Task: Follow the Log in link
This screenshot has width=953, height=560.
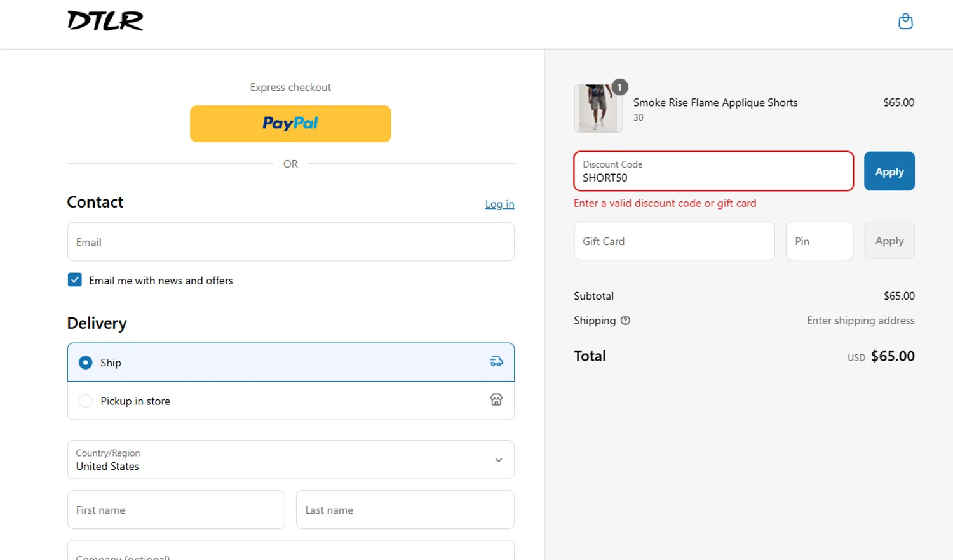Action: pos(499,204)
